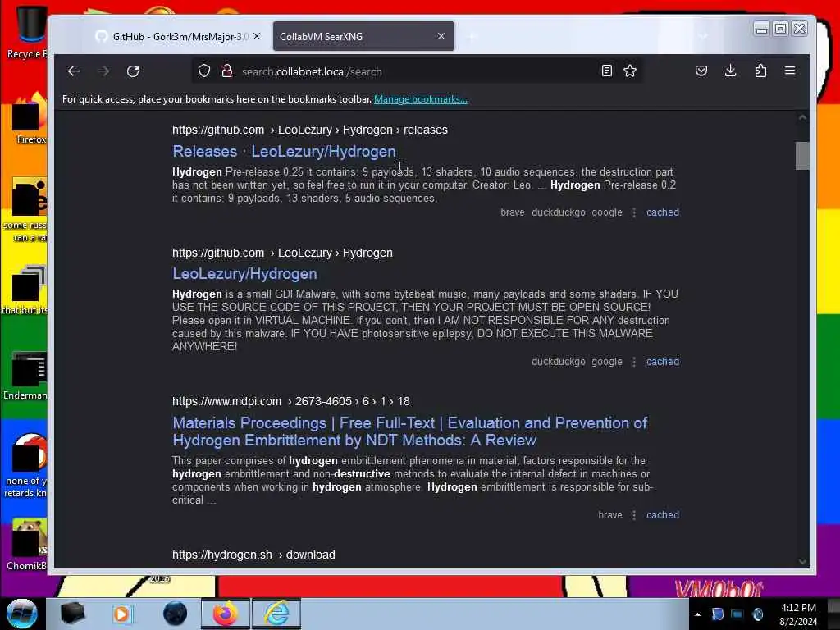Go back to the previous page
Viewport: 840px width, 630px height.
click(74, 71)
